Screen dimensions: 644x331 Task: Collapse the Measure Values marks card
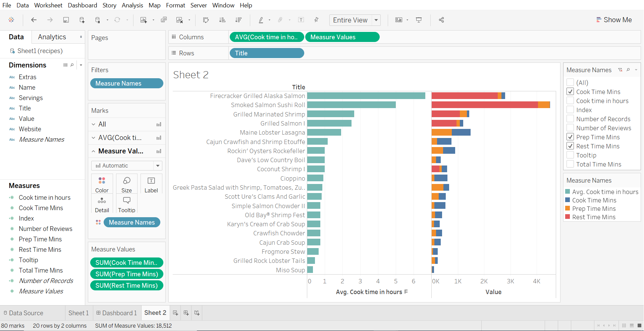[x=93, y=151]
